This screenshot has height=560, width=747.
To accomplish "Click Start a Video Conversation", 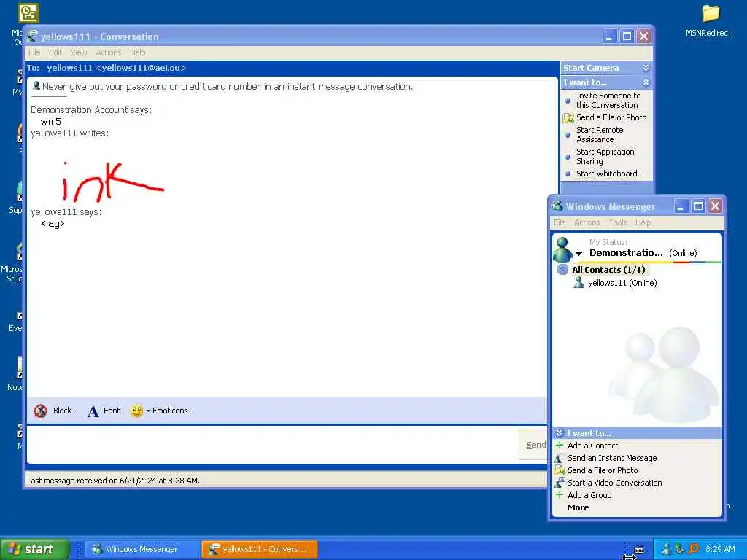I will 614,483.
